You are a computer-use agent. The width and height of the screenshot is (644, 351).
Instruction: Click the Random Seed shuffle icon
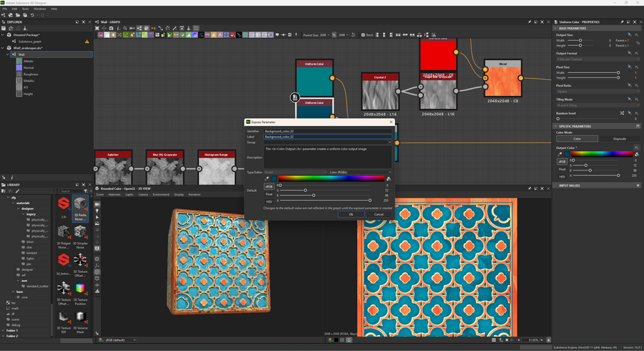(621, 113)
